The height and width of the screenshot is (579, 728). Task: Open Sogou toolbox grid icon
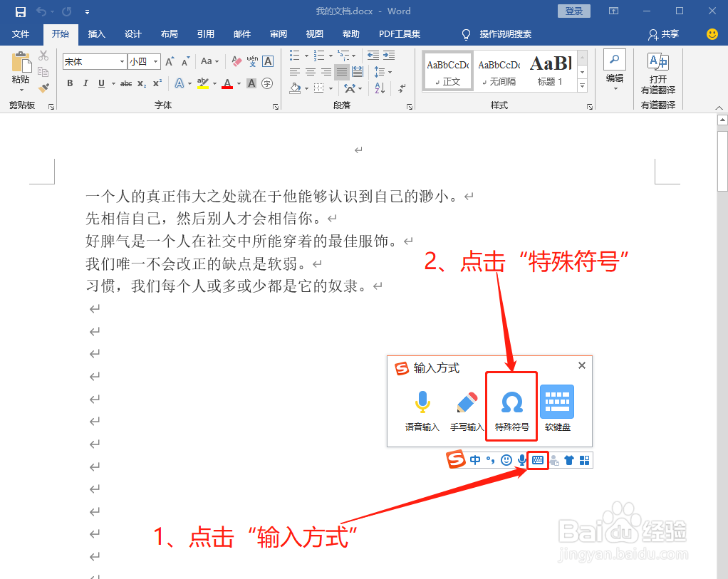pos(585,460)
